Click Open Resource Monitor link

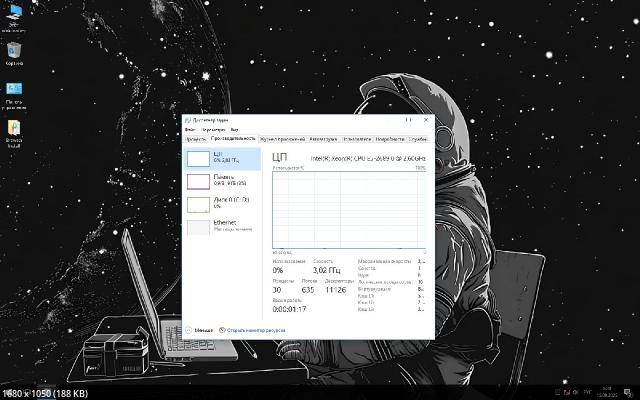(254, 329)
